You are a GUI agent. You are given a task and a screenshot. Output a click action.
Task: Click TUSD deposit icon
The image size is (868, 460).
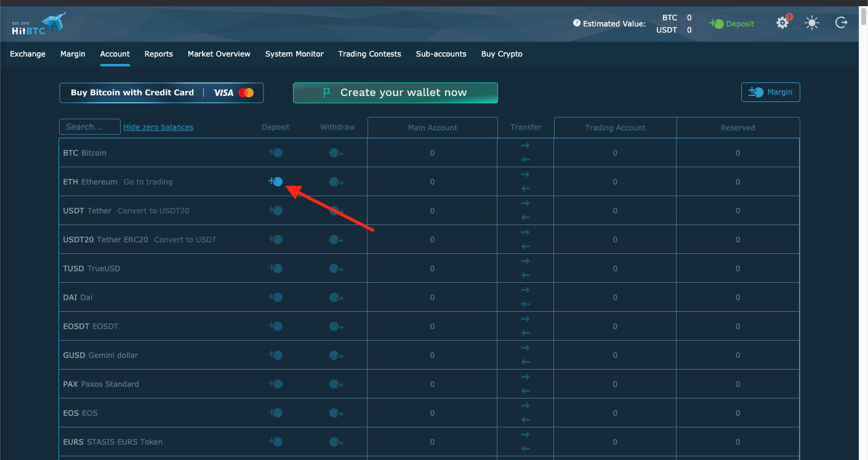[x=275, y=268]
